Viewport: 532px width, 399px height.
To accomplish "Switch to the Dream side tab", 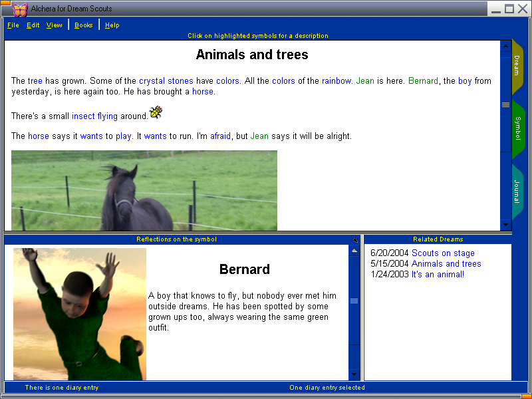I will point(517,66).
